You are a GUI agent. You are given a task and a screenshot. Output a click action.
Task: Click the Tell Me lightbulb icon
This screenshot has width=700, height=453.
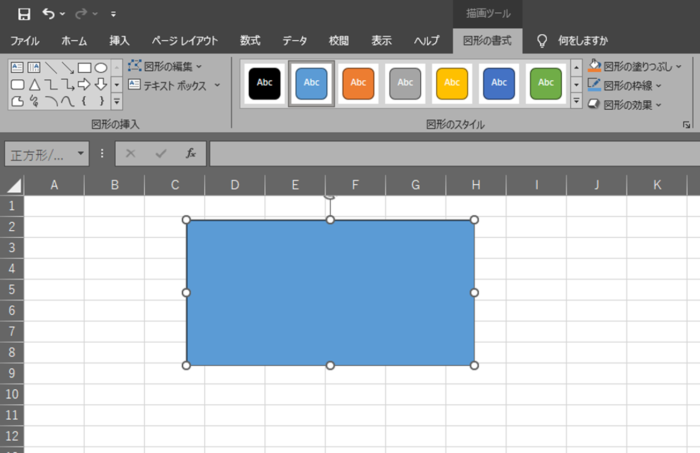click(x=542, y=41)
